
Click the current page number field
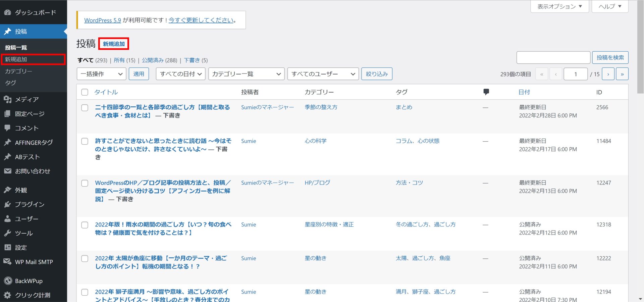(x=576, y=74)
